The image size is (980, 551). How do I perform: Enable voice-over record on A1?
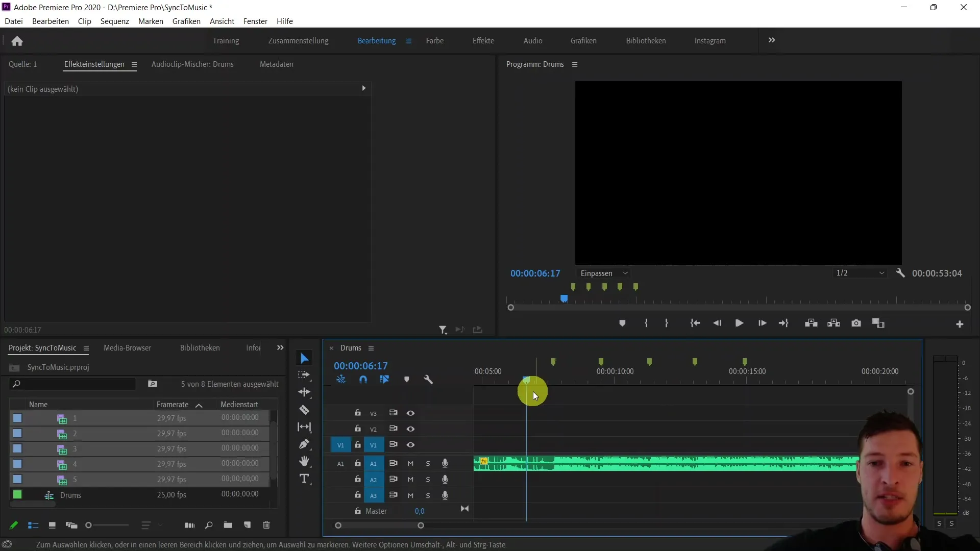click(x=445, y=463)
